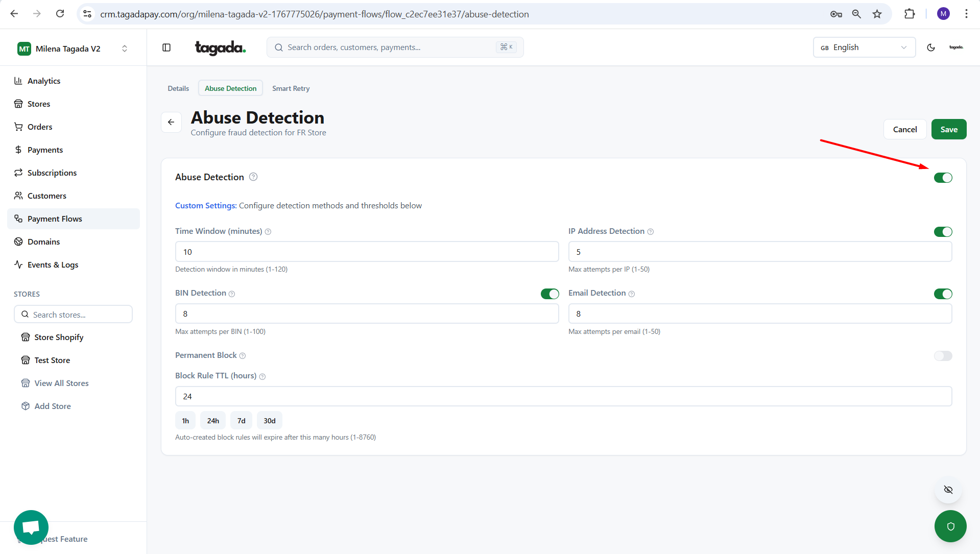The image size is (980, 554).
Task: Toggle Email Detection off
Action: [943, 294]
